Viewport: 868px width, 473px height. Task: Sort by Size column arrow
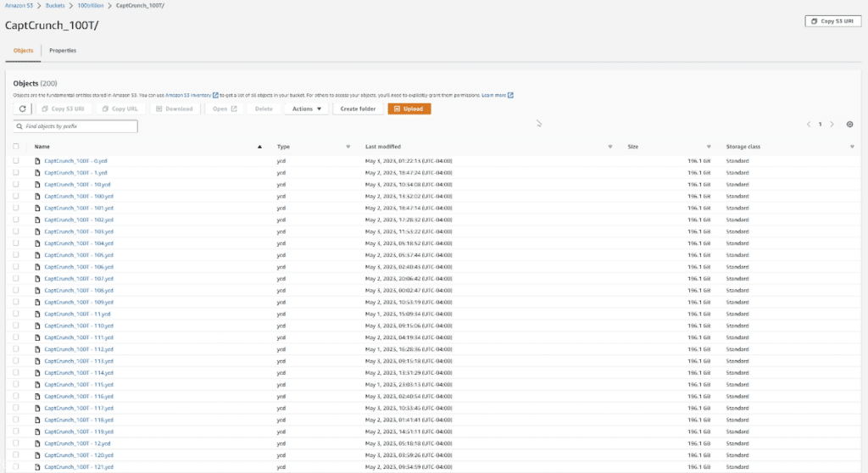coord(709,147)
